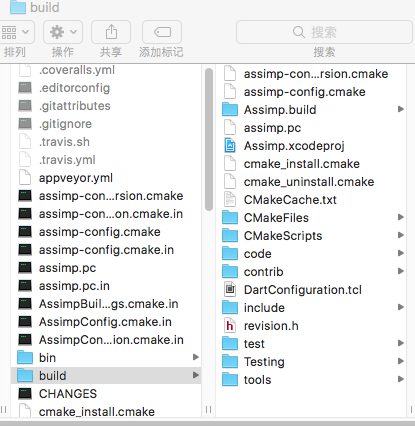The image size is (415, 426).
Task: Select the .gitignore file
Action: click(65, 124)
